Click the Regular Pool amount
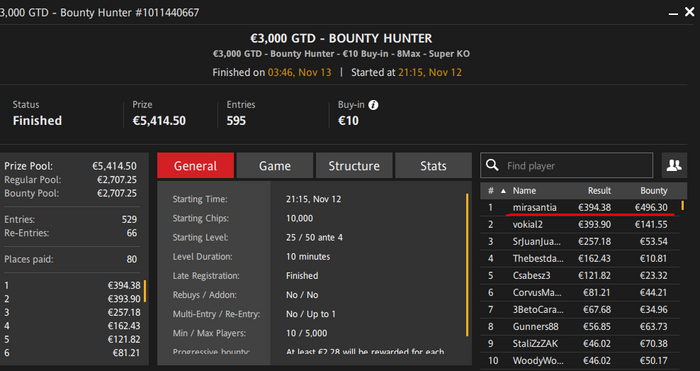This screenshot has width=700, height=371. 117,180
